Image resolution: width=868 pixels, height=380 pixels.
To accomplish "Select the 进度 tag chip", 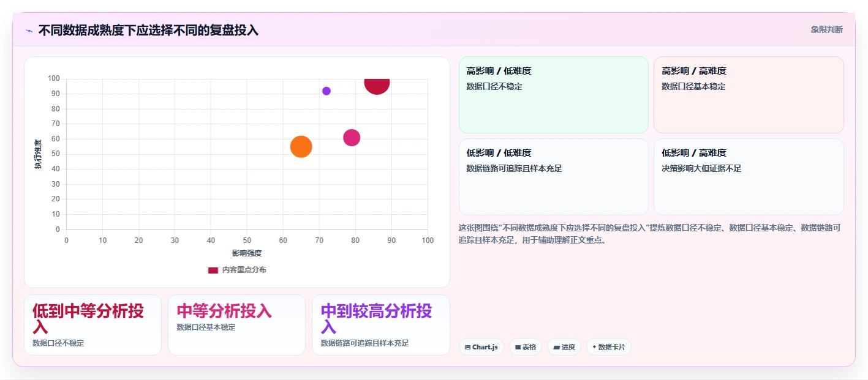I will pos(564,347).
